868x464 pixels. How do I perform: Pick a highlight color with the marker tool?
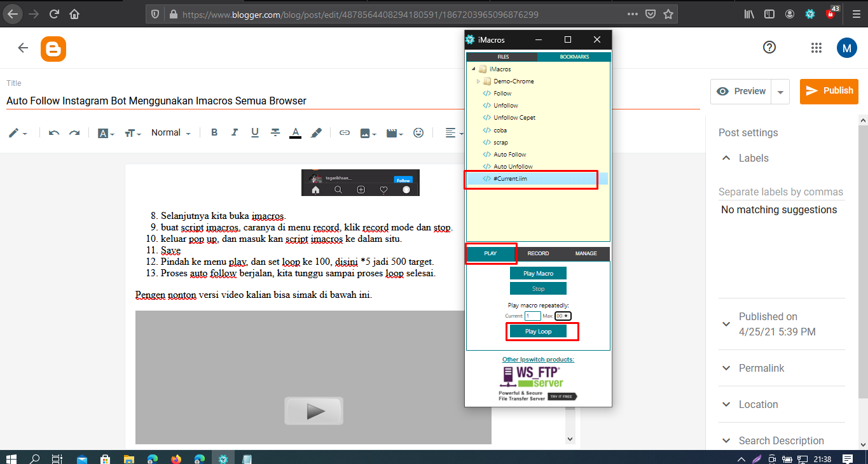pyautogui.click(x=316, y=132)
